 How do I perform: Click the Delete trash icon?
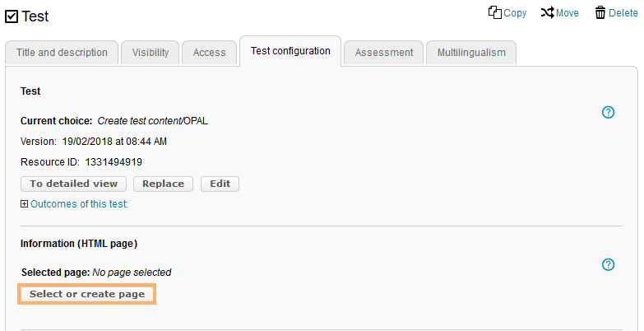click(600, 12)
